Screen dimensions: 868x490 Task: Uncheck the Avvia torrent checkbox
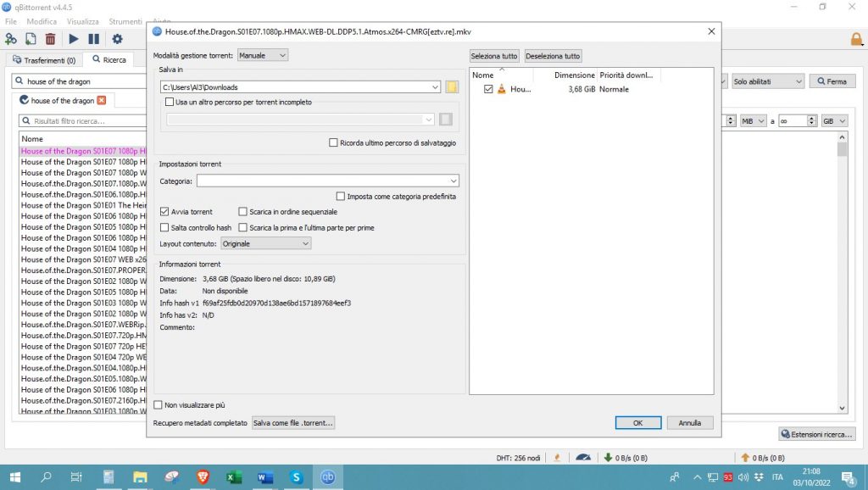(165, 212)
